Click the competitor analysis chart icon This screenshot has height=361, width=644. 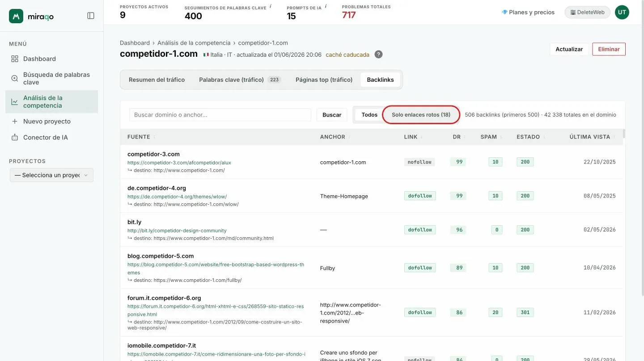click(15, 102)
